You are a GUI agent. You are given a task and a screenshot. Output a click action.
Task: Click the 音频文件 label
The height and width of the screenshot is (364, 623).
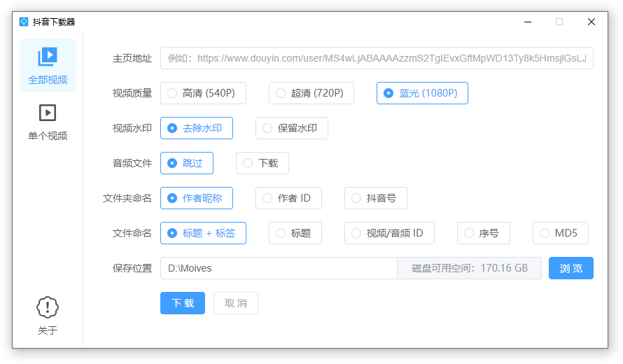point(132,163)
